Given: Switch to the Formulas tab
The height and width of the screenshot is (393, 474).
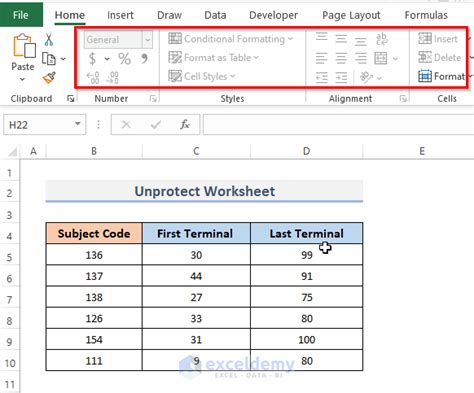Looking at the screenshot, I should 426,15.
